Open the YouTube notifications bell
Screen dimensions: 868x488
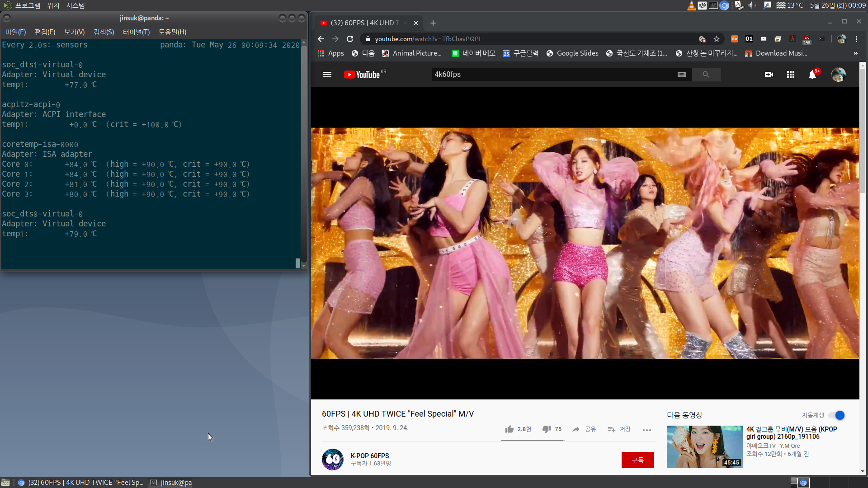812,75
